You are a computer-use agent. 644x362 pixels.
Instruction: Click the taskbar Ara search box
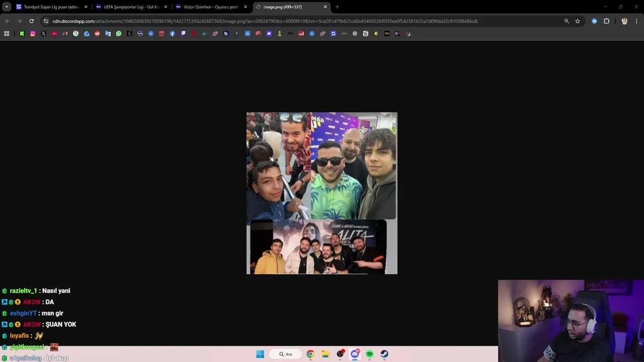[x=286, y=354]
